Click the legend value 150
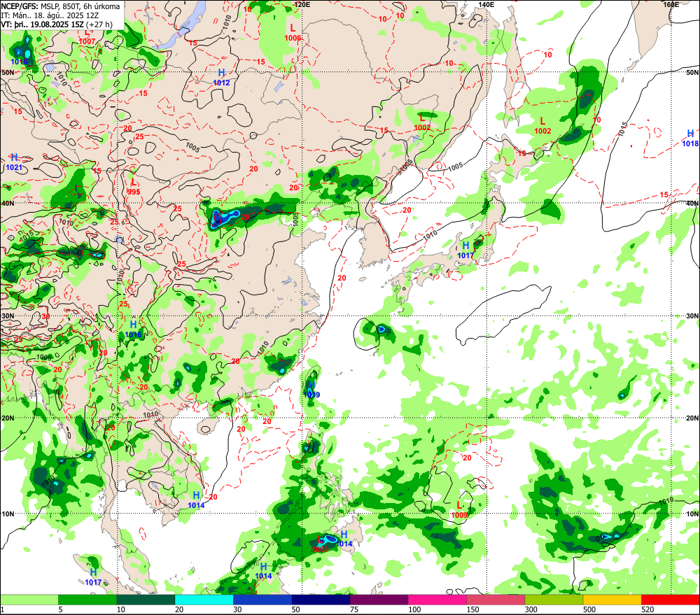The height and width of the screenshot is (615, 700). tap(472, 609)
